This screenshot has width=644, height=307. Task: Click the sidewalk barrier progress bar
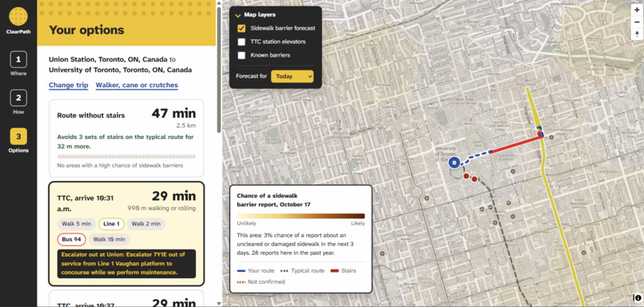[126, 157]
